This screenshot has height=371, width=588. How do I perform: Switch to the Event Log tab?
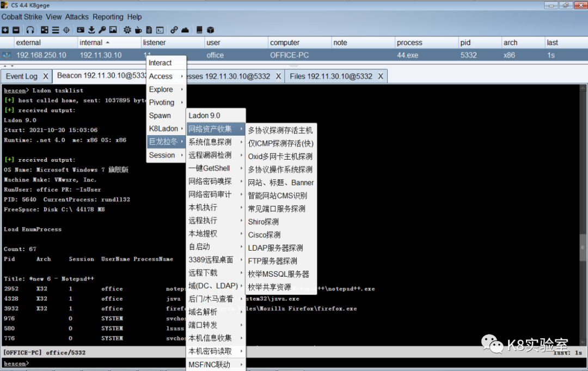coord(22,76)
